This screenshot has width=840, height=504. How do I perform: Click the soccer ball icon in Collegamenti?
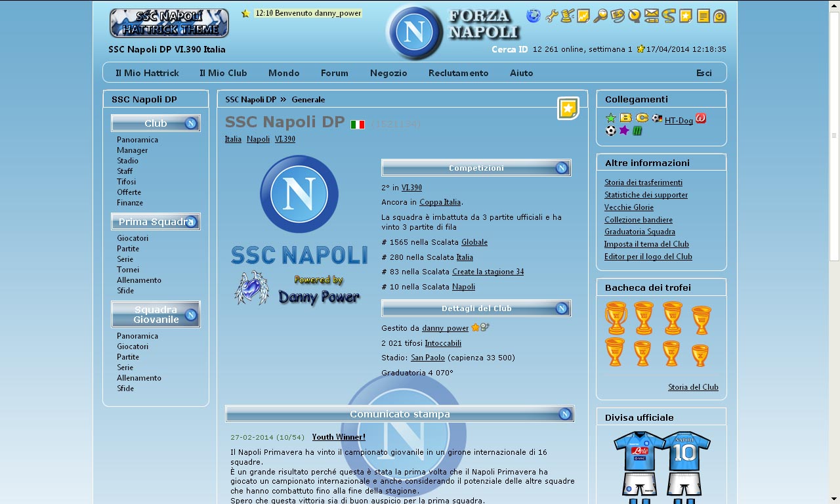click(610, 131)
